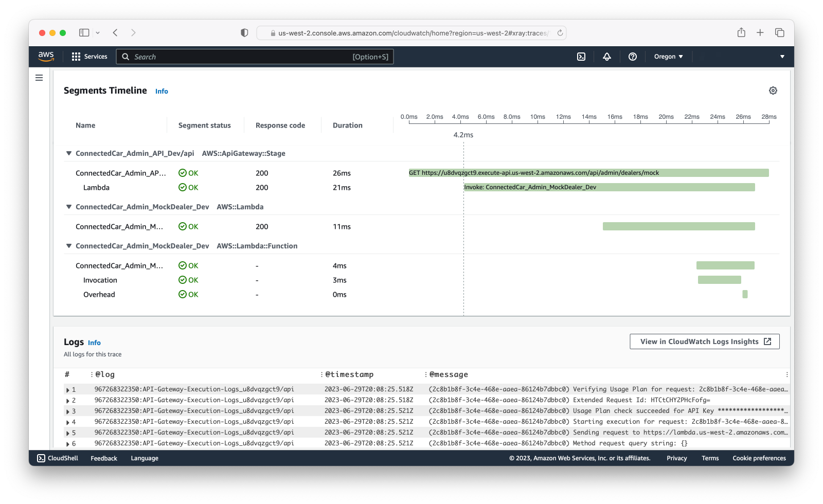Click the search magnifier icon
Screen dimensions: 823x504
coord(126,57)
